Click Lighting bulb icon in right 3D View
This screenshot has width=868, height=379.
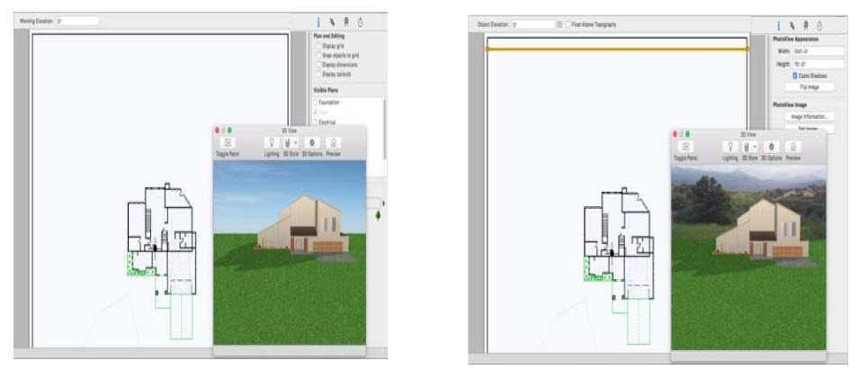[x=729, y=147]
